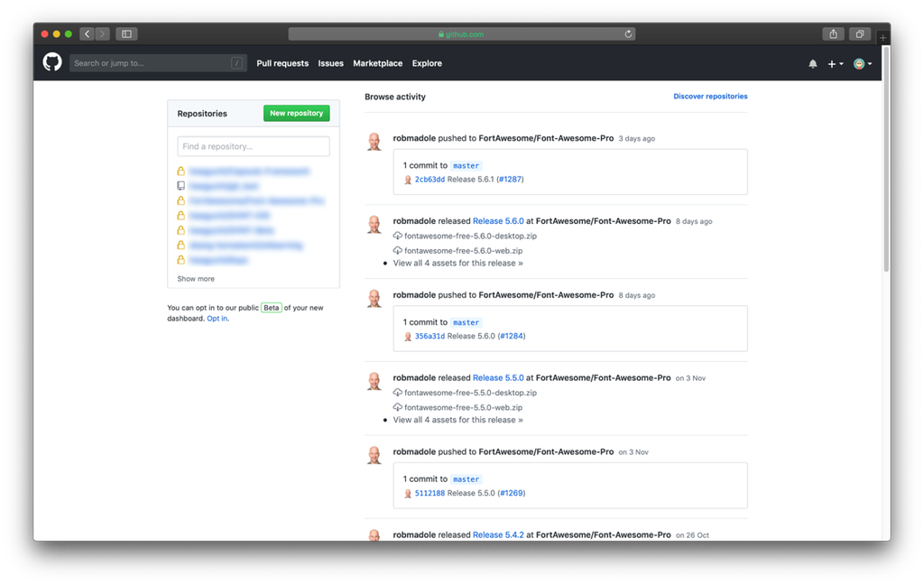The width and height of the screenshot is (924, 585).
Task: Add a new tab with the plus button
Action: pos(882,38)
